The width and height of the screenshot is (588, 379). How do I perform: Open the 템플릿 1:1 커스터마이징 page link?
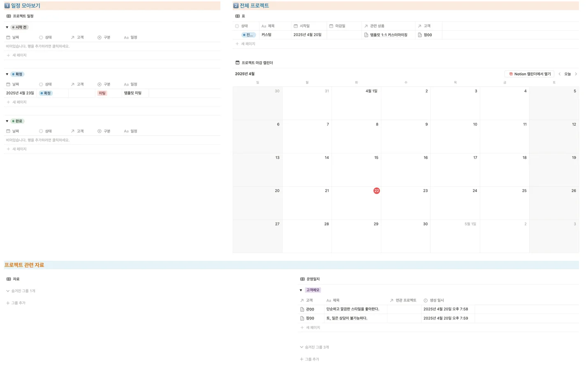point(386,35)
